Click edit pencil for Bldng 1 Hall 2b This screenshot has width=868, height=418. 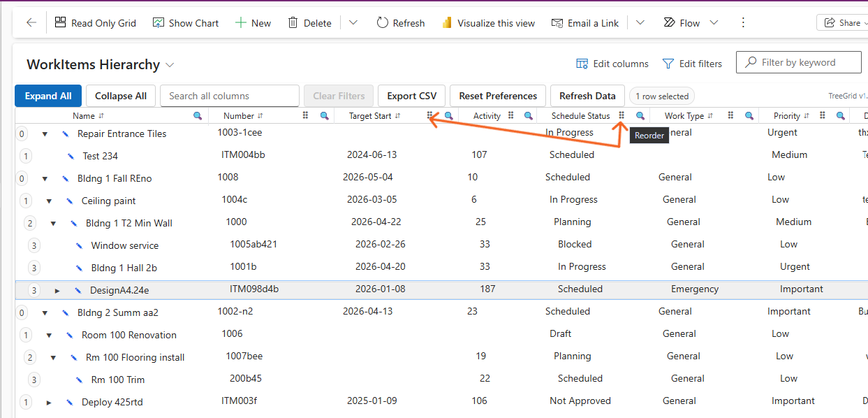[x=78, y=268]
